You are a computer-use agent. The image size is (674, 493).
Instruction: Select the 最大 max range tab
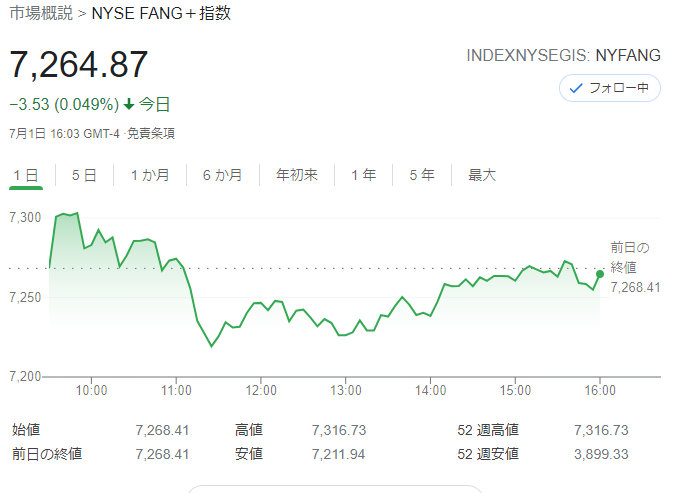(482, 175)
